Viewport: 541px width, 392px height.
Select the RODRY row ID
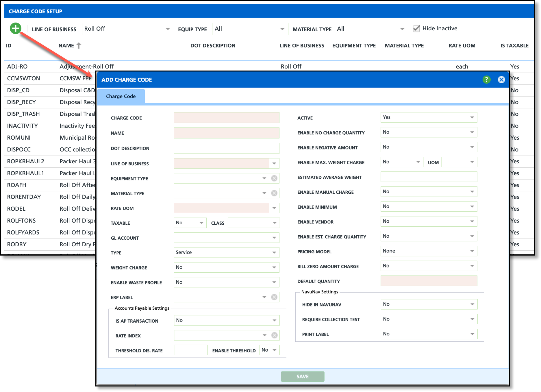coord(17,244)
